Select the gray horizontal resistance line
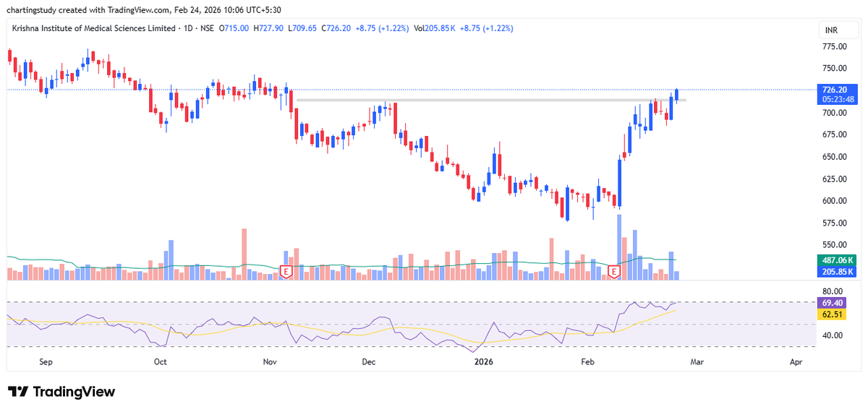The height and width of the screenshot is (412, 868). [x=492, y=100]
